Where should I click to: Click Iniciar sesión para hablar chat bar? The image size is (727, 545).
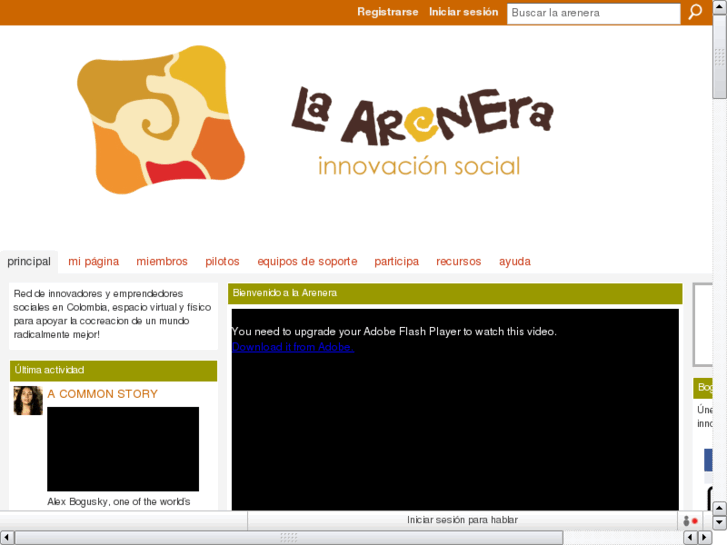(462, 520)
